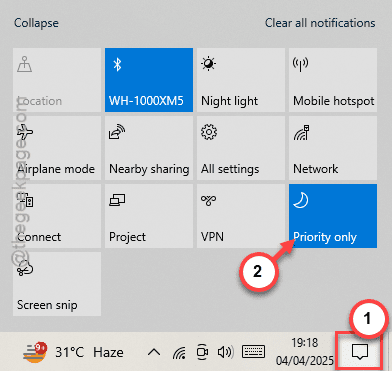The image size is (392, 371).
Task: Turn on Airplane mode tile
Action: [57, 148]
